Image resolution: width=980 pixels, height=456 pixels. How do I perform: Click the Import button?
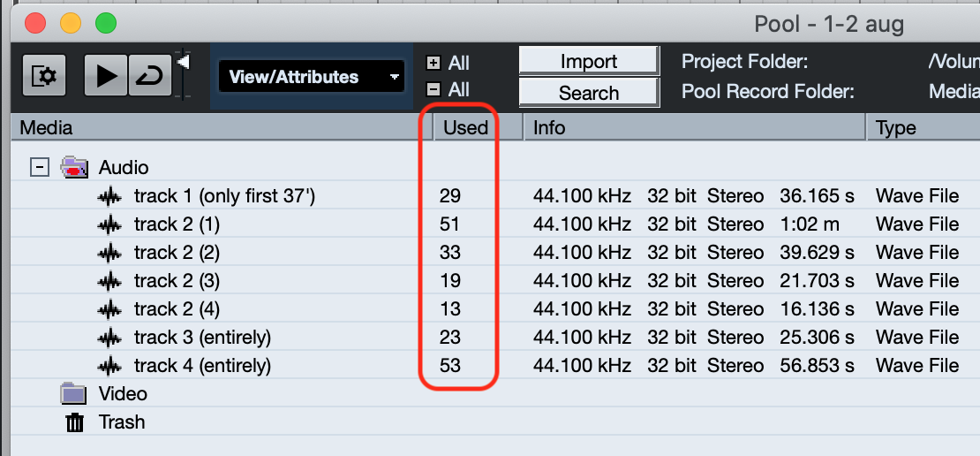[x=588, y=61]
